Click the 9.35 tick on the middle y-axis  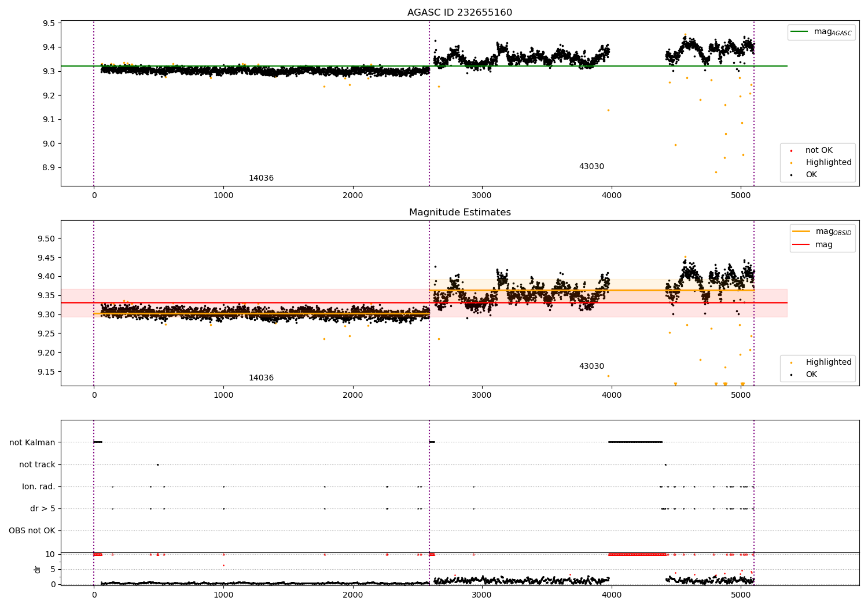(x=47, y=295)
